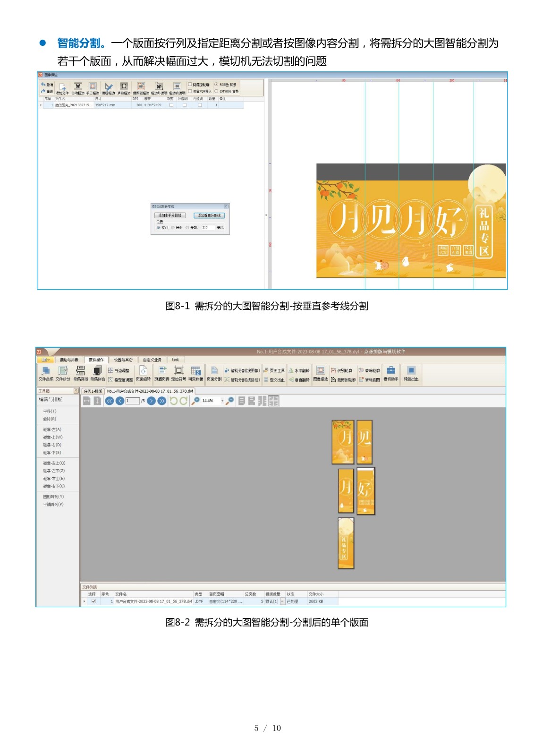The height and width of the screenshot is (756, 534).
Task: Click 水平翻转 button
Action: tap(299, 370)
